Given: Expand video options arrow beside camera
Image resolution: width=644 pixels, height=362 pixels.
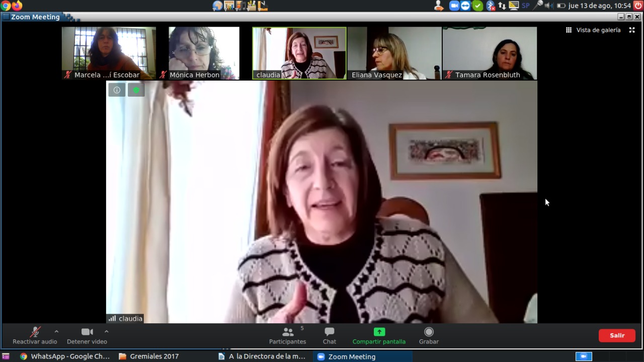Looking at the screenshot, I should pyautogui.click(x=106, y=331).
